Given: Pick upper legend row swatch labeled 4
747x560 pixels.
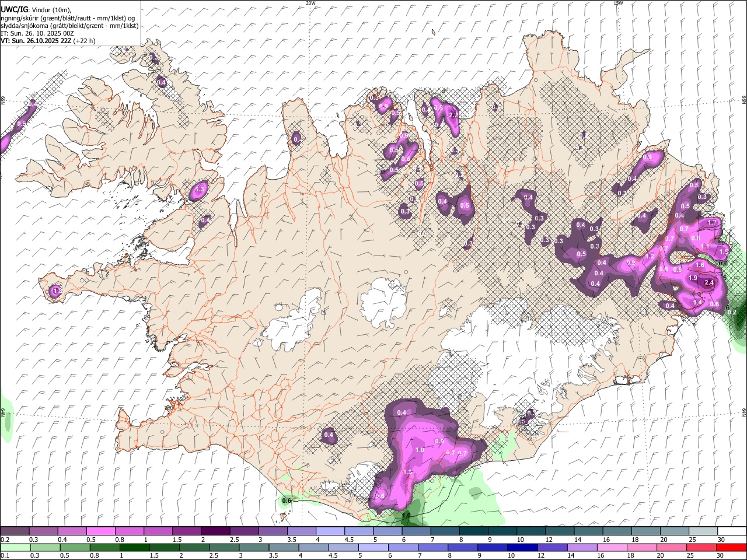Looking at the screenshot, I should tap(330, 531).
